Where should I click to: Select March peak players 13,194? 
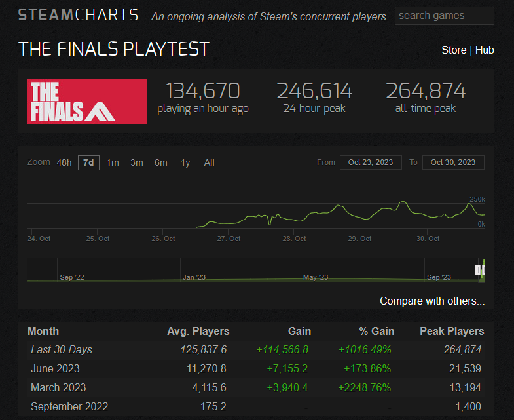(x=465, y=387)
